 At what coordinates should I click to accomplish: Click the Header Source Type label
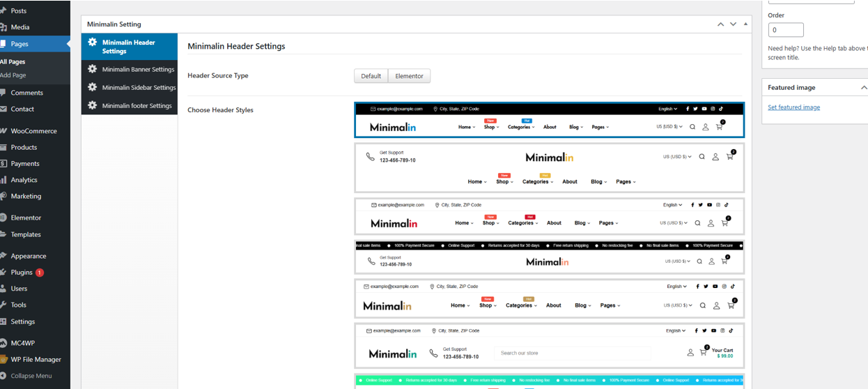pos(217,75)
